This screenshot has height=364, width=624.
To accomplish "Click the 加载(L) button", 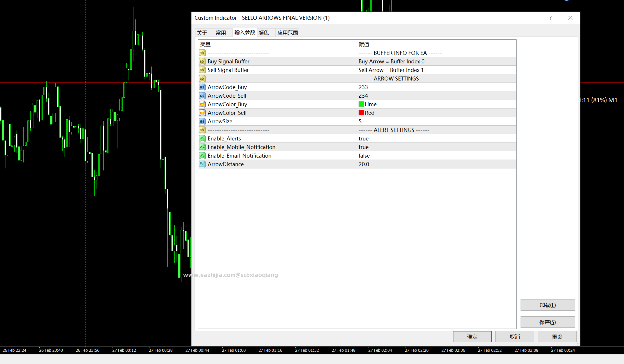I will coord(548,305).
